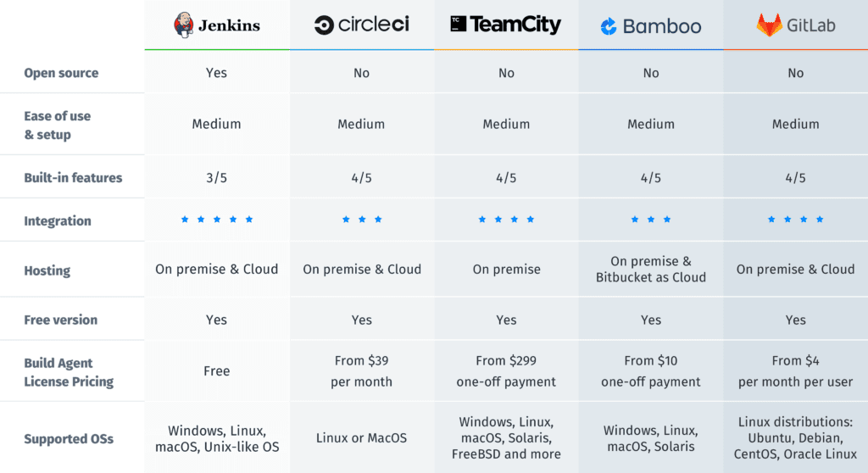
Task: Click the Built-in features row label
Action: pos(73,178)
